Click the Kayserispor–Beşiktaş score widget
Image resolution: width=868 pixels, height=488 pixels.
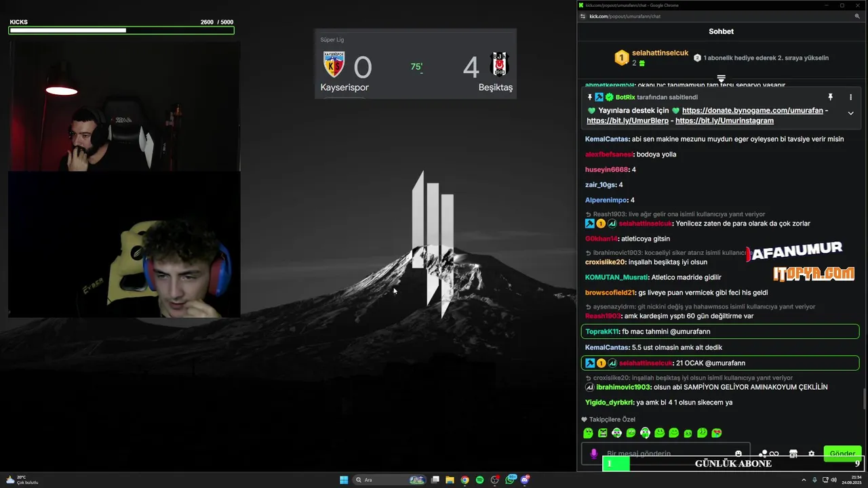pyautogui.click(x=415, y=64)
